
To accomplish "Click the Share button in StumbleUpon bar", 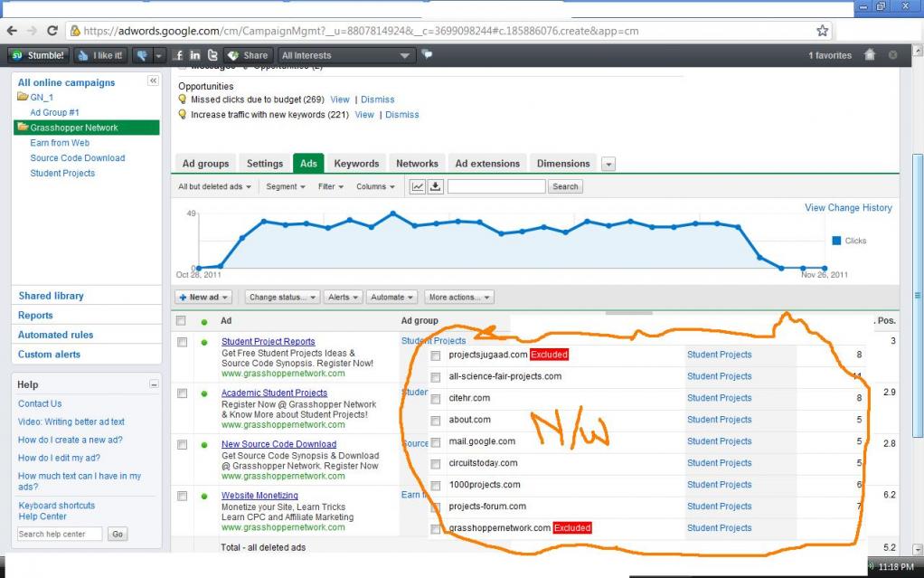I will click(x=248, y=55).
